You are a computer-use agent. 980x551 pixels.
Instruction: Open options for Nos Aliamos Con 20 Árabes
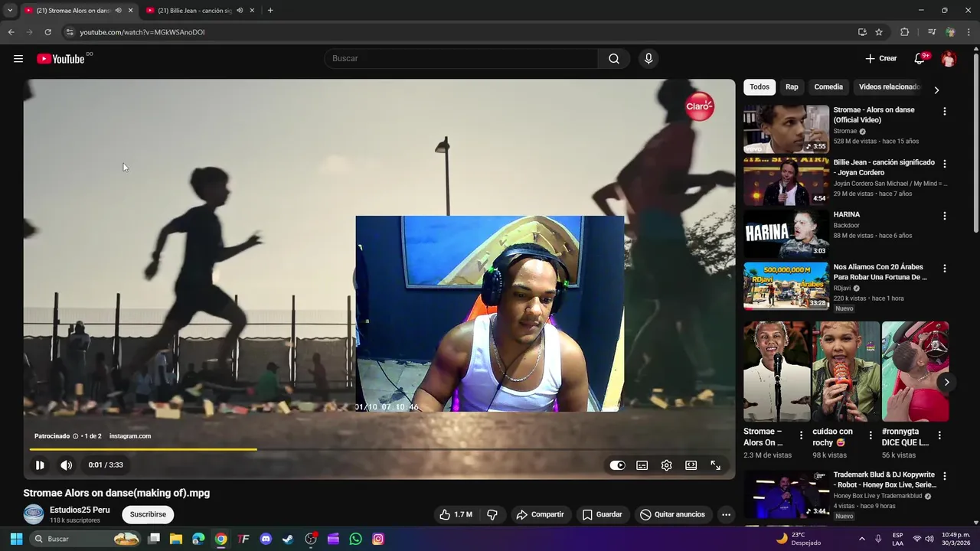944,269
